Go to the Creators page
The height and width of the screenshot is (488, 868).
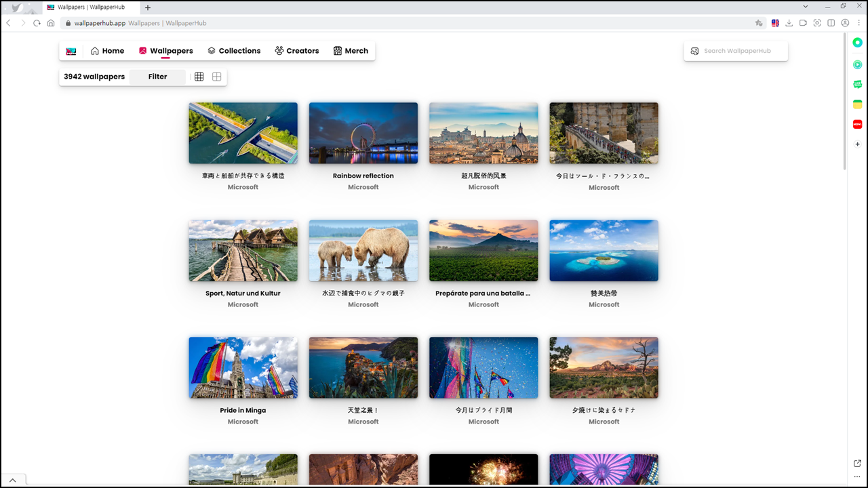pos(296,51)
